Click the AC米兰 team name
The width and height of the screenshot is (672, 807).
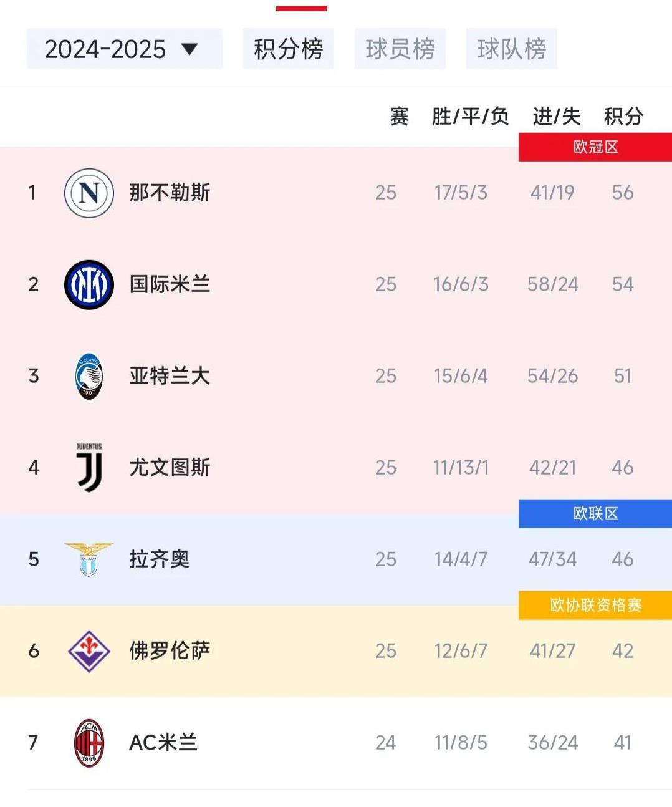tap(163, 742)
